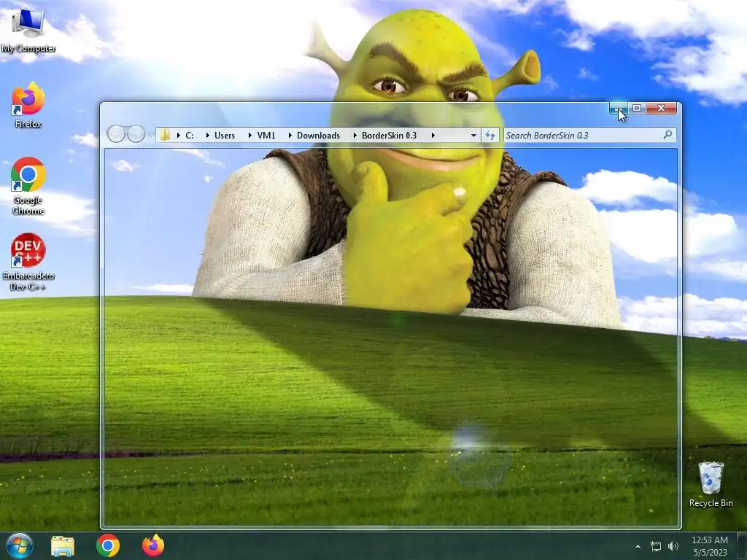Open the Windows Start orb
This screenshot has width=747, height=560.
pyautogui.click(x=19, y=545)
